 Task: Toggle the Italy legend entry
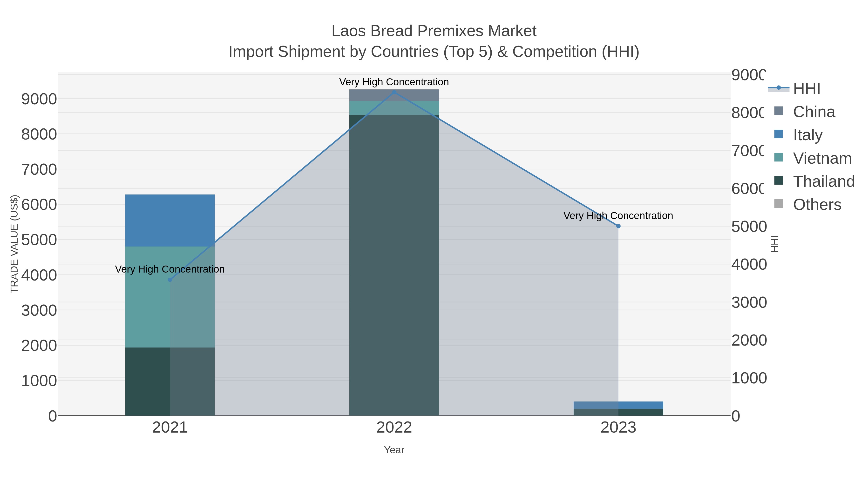[798, 135]
